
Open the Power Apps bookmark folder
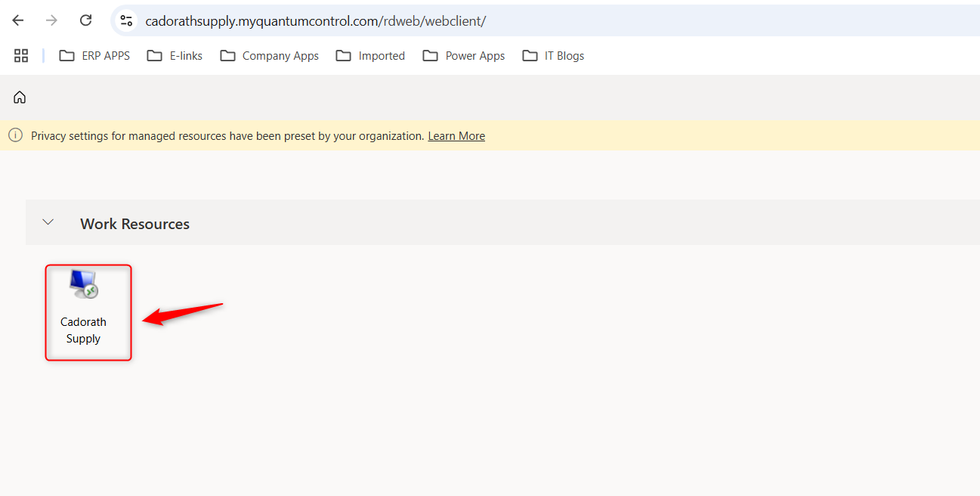click(x=463, y=55)
